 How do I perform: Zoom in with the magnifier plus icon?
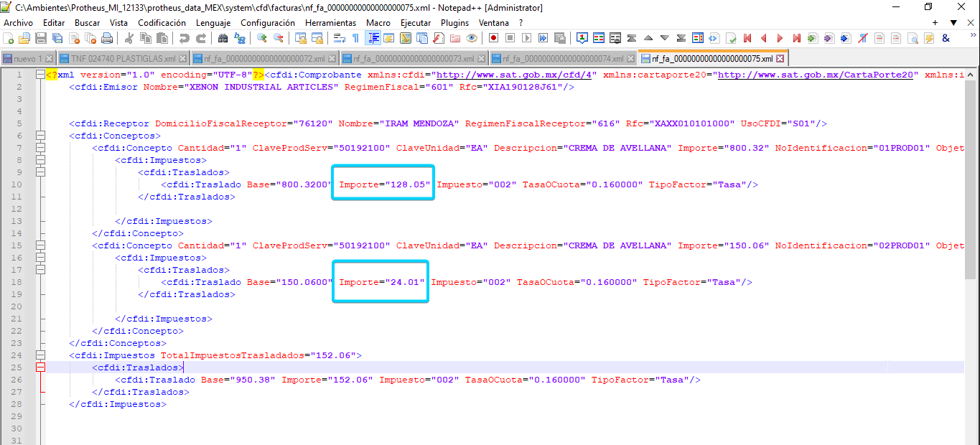261,38
